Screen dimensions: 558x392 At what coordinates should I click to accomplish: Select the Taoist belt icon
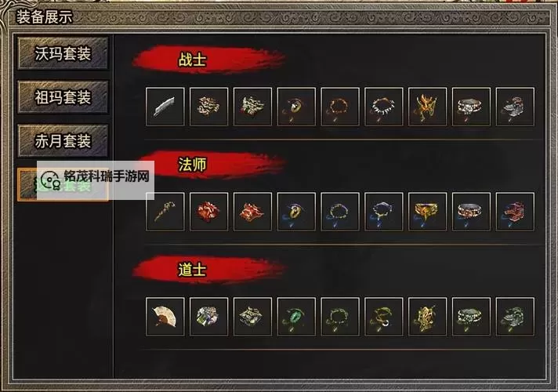coord(471,317)
